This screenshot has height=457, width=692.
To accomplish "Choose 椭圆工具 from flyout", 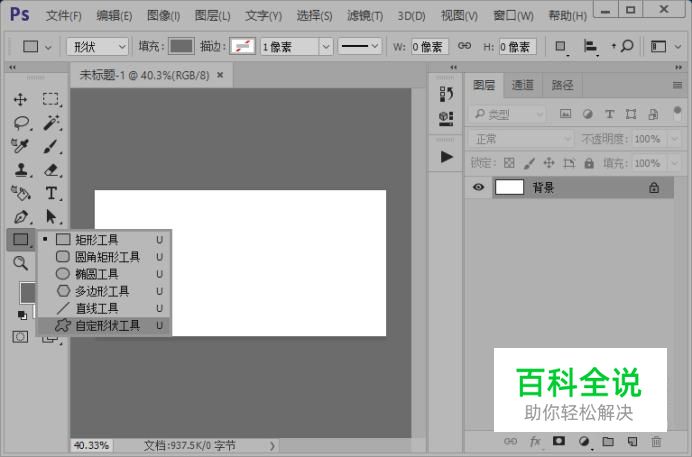I will 105,274.
